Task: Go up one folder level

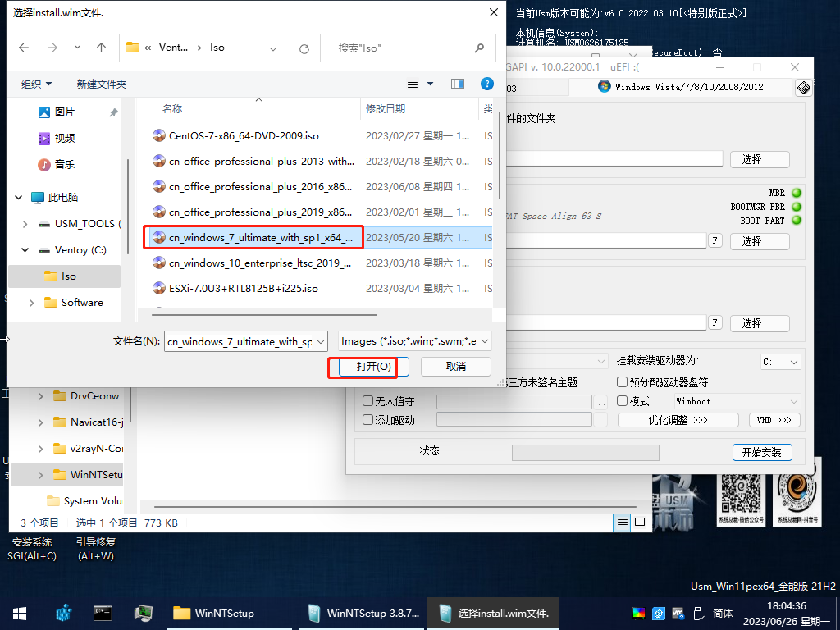Action: coord(101,48)
